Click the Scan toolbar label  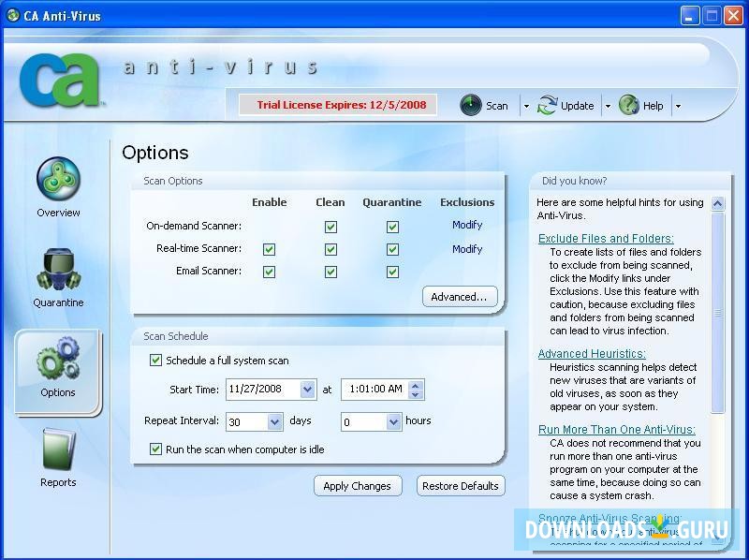pos(497,106)
